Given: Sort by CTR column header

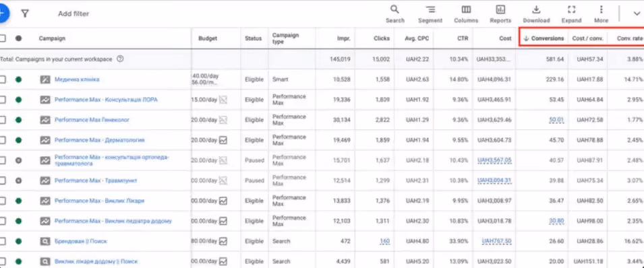Looking at the screenshot, I should pyautogui.click(x=463, y=38).
